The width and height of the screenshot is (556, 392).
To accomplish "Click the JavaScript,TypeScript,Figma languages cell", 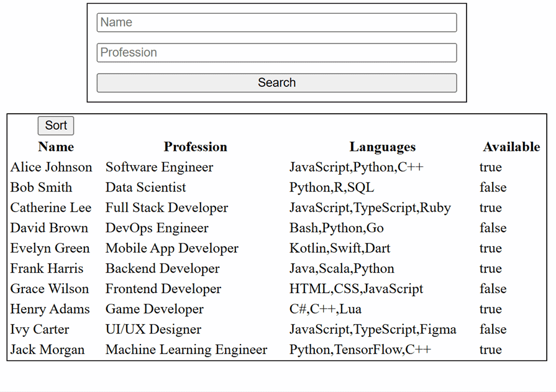I will click(x=373, y=329).
